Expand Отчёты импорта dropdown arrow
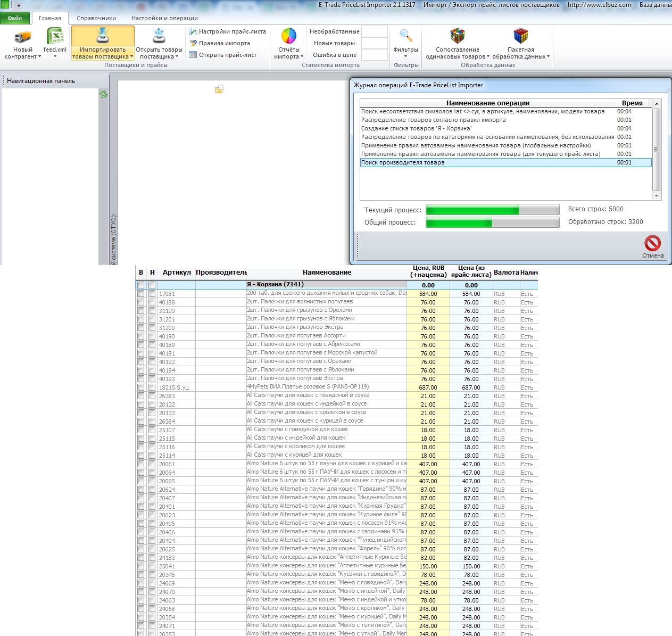This screenshot has width=672, height=636. pyautogui.click(x=302, y=57)
